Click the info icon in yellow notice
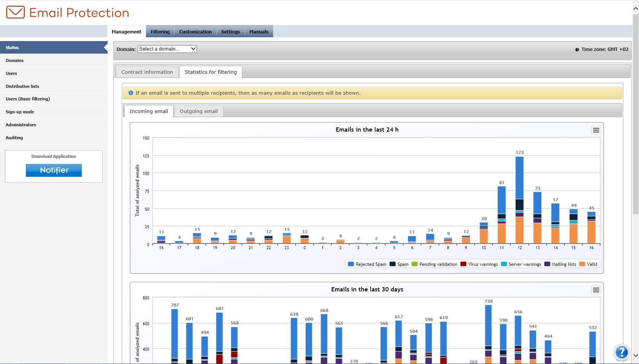The height and width of the screenshot is (364, 639). click(131, 93)
